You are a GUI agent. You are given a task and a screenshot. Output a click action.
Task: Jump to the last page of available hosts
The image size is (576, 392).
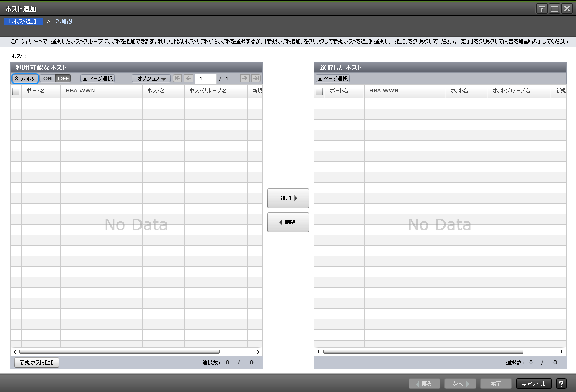tap(255, 78)
